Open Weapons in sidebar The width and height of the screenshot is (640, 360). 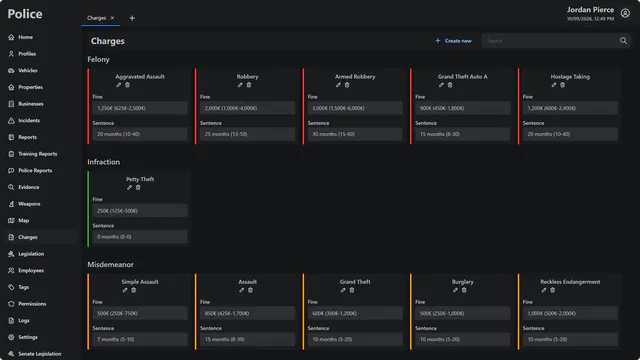point(40,204)
